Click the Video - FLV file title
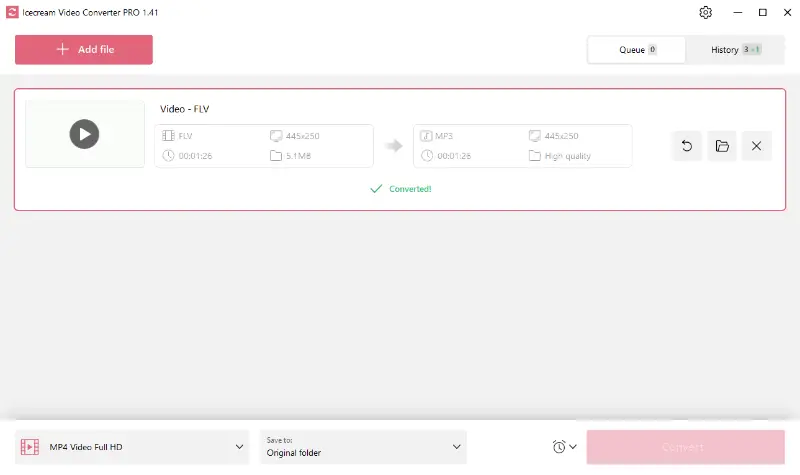Viewport: 800px width, 475px height. tap(185, 109)
